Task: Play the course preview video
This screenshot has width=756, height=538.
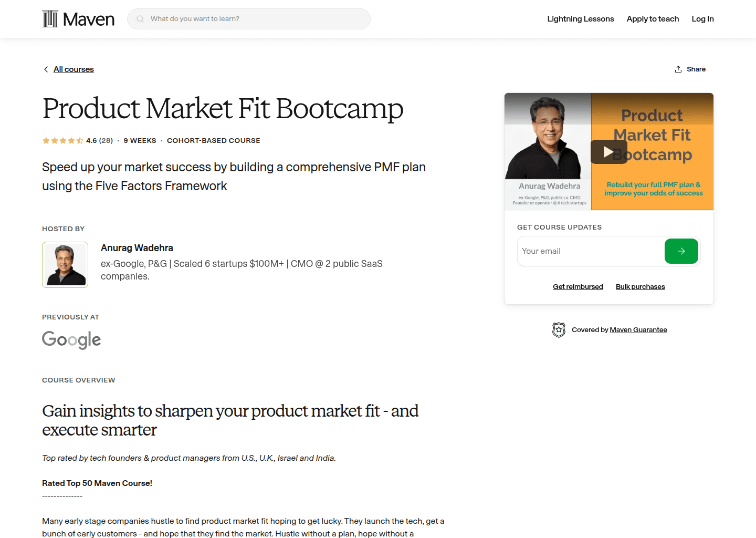Action: coord(608,151)
